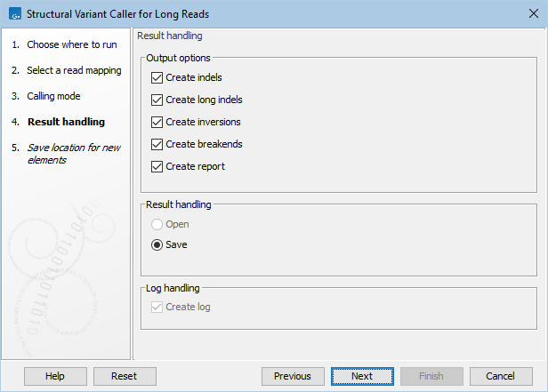Go back with Previous button
This screenshot has width=548, height=392.
[293, 376]
